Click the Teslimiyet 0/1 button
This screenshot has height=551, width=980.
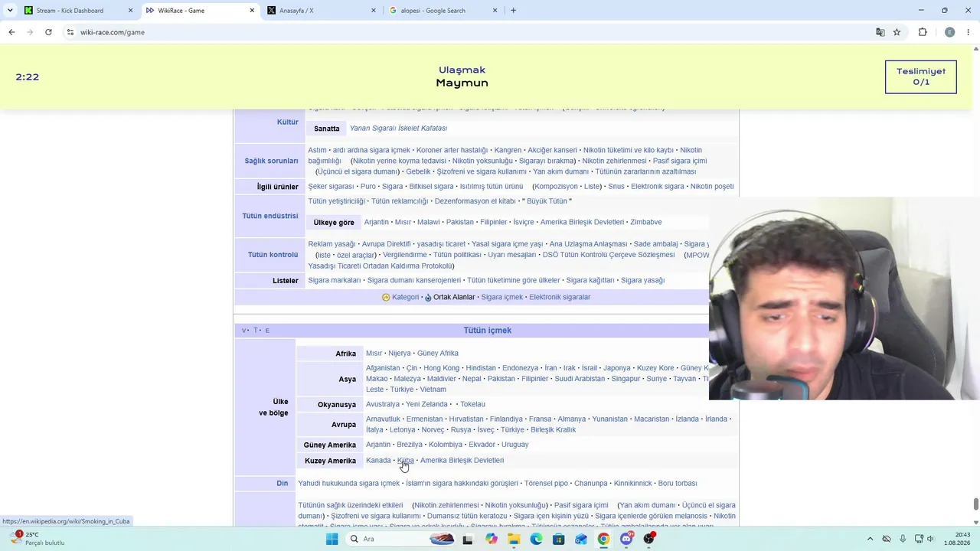(x=921, y=77)
